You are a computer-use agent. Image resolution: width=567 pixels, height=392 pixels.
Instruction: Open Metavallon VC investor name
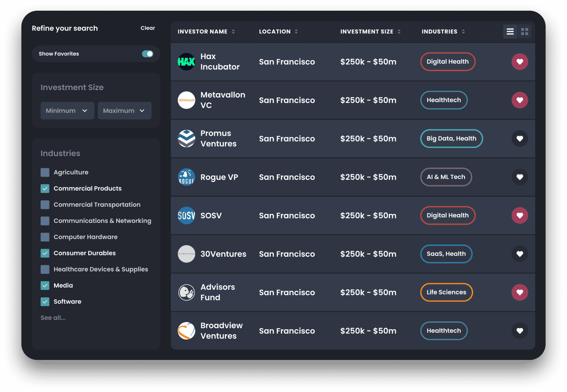point(223,100)
